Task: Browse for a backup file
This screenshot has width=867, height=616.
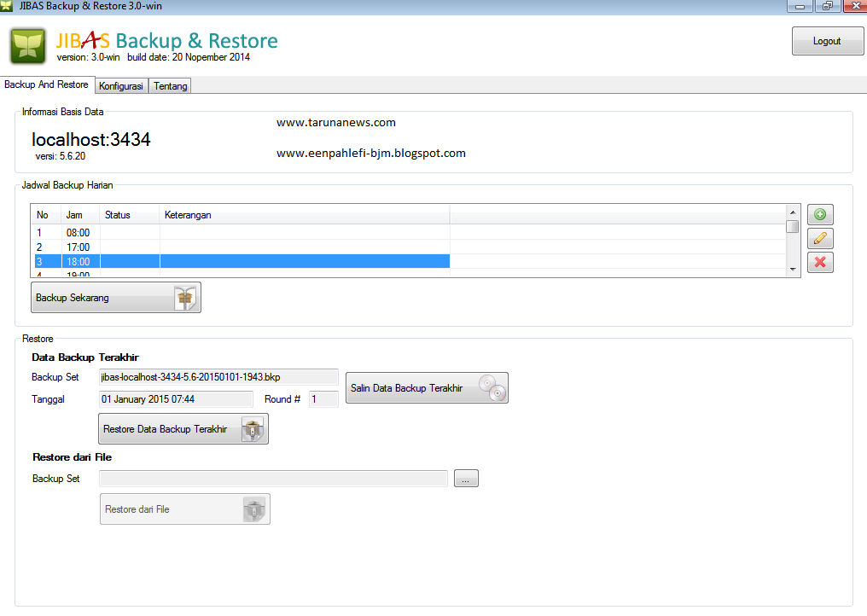Action: click(465, 478)
